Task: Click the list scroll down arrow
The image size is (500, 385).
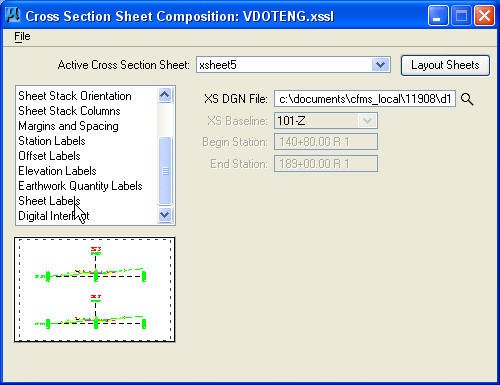Action: point(165,215)
